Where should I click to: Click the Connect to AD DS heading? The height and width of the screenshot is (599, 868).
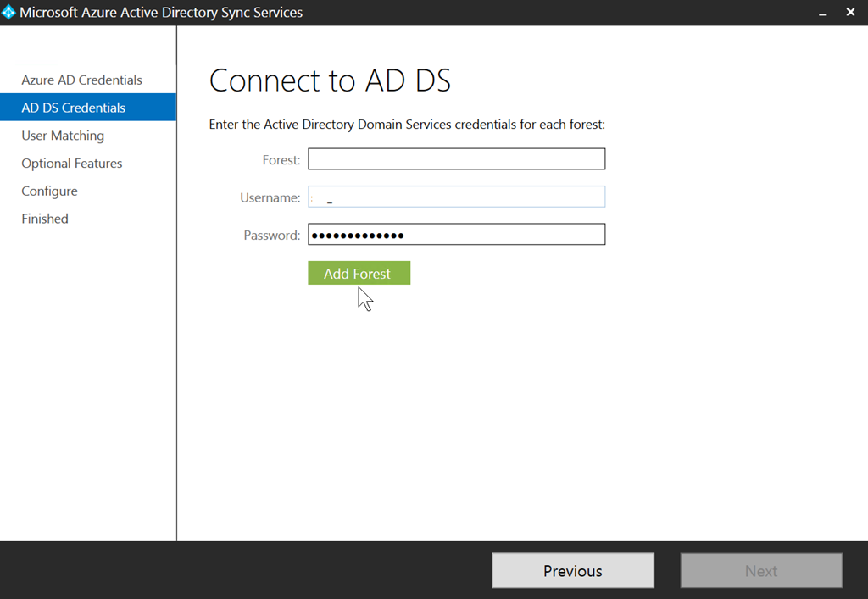(330, 80)
